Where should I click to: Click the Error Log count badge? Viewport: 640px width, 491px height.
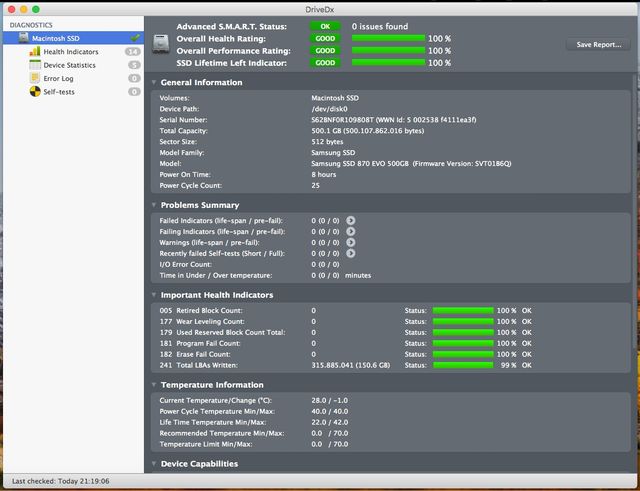click(134, 78)
